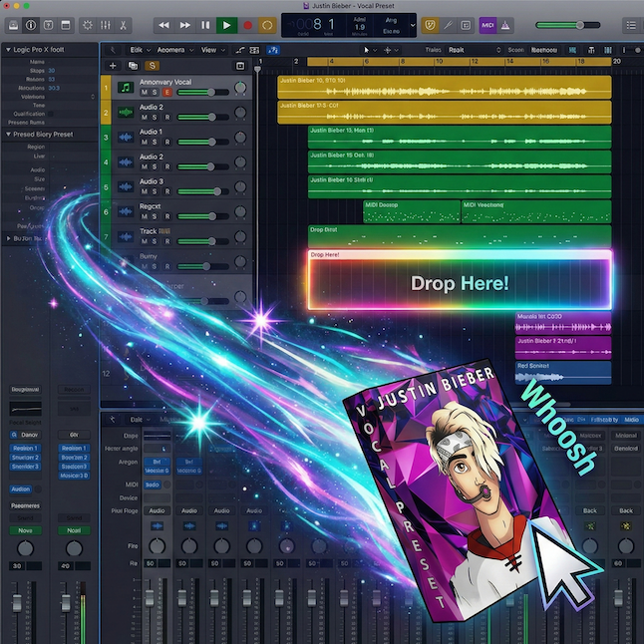Click the plus Add Track button
Image resolution: width=644 pixels, height=644 pixels.
(113, 66)
